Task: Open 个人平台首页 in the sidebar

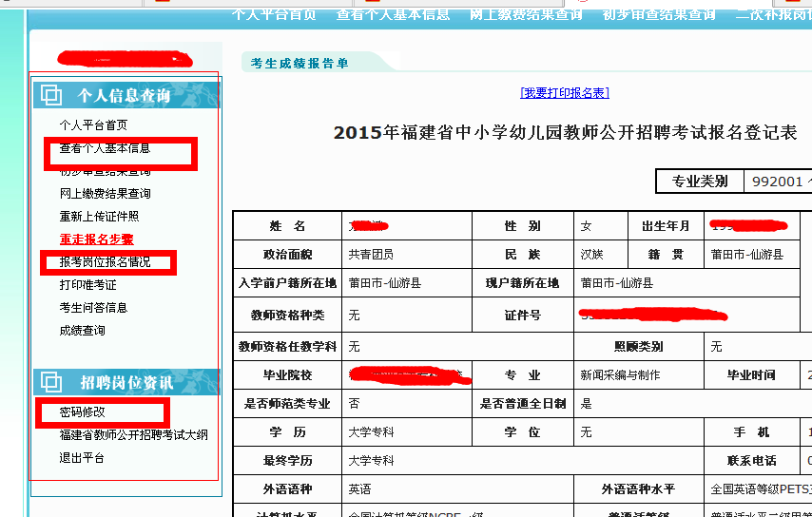Action: point(93,125)
